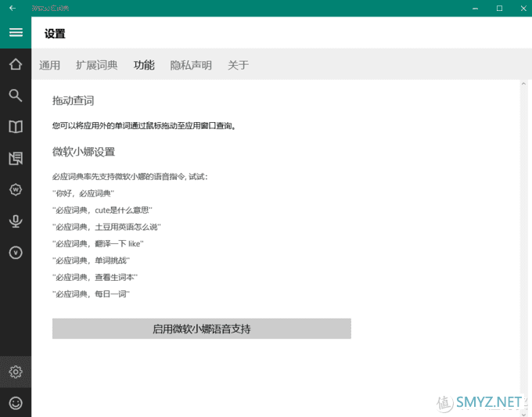Click the "土豆用英语怎么说" example line
The height and width of the screenshot is (417, 532).
106,227
